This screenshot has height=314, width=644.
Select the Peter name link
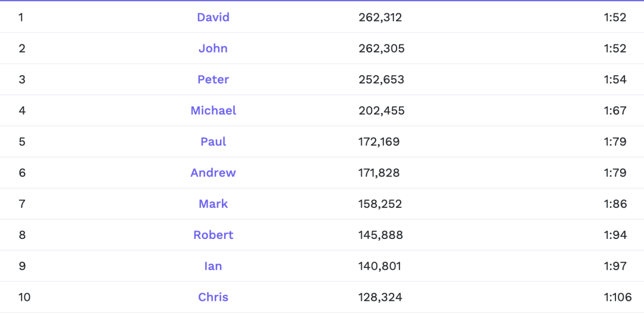[x=213, y=79]
